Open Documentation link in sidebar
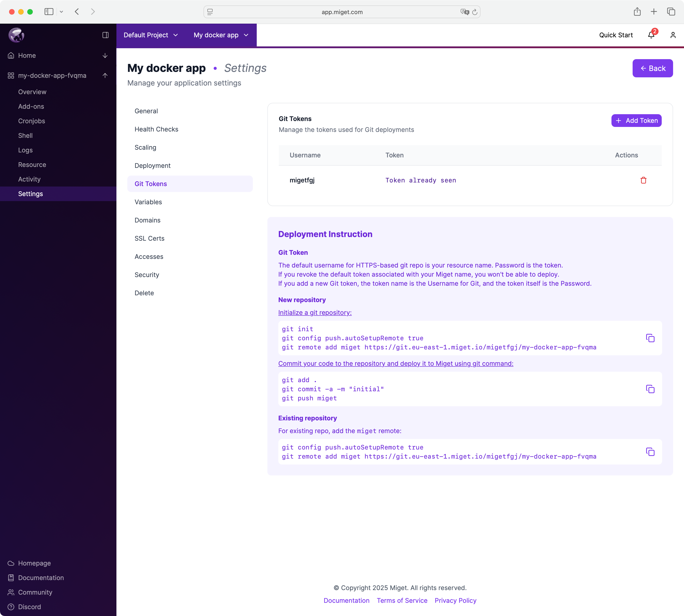This screenshot has width=684, height=616. pos(41,577)
